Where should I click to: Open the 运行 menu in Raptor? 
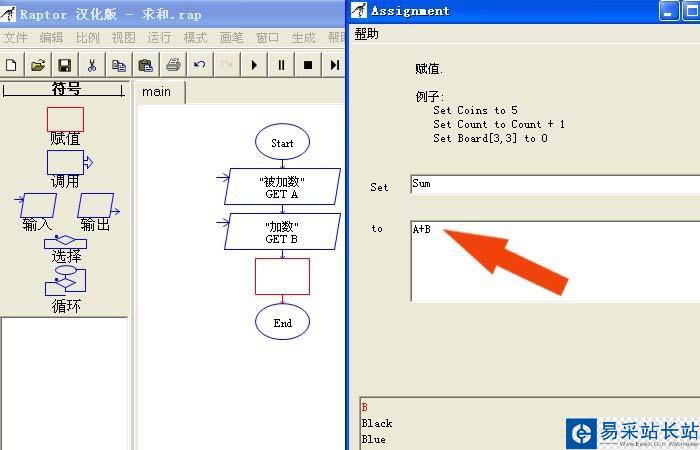pos(159,38)
